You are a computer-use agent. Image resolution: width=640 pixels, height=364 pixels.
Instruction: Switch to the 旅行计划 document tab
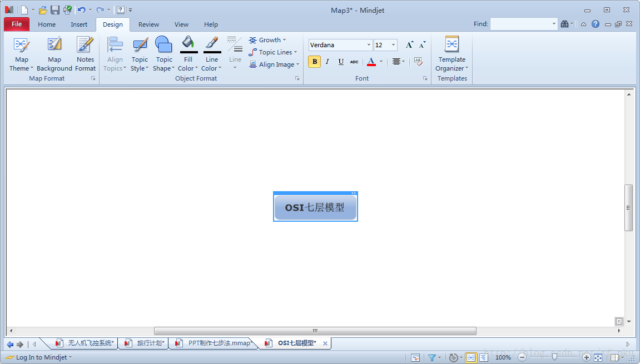(145, 343)
